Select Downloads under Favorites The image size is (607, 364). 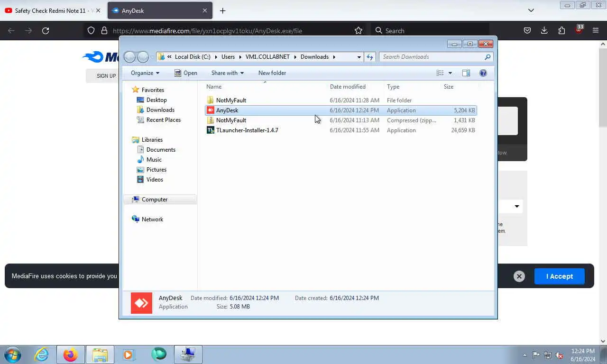(x=160, y=110)
